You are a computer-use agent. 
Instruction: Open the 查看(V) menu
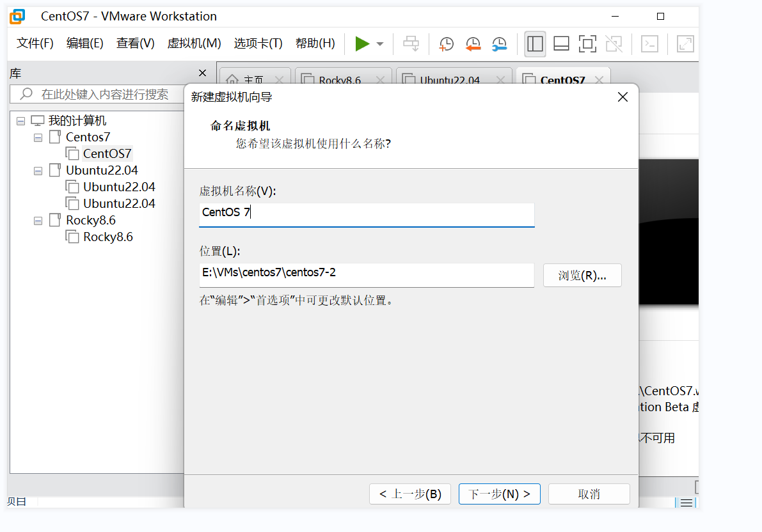(135, 43)
